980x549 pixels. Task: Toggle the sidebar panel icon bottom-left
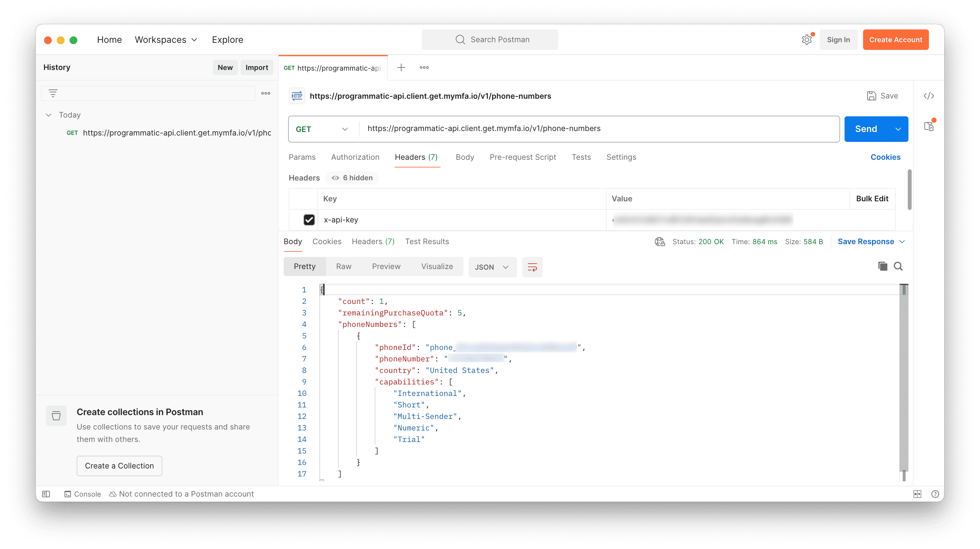point(46,494)
